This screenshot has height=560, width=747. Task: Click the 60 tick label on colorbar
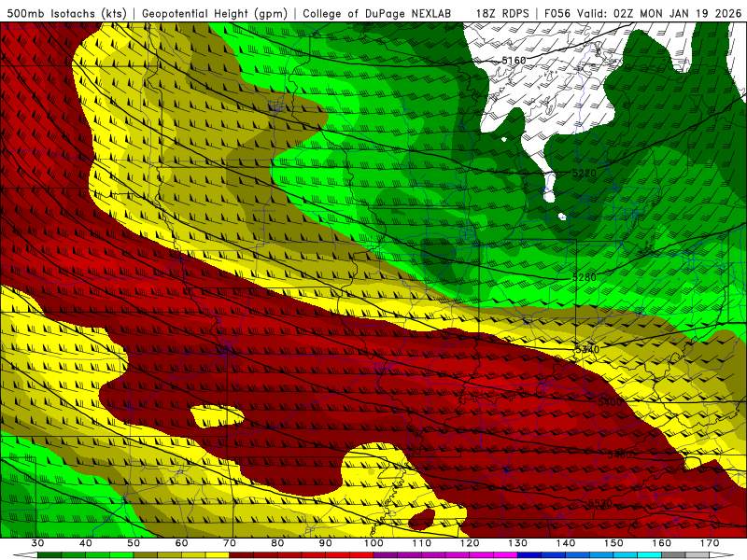[x=181, y=543]
